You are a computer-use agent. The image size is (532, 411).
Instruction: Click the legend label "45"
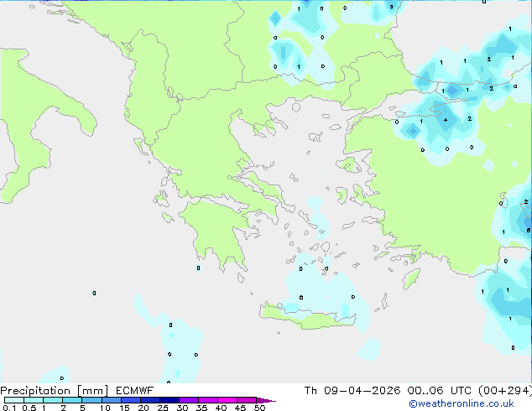click(x=240, y=408)
